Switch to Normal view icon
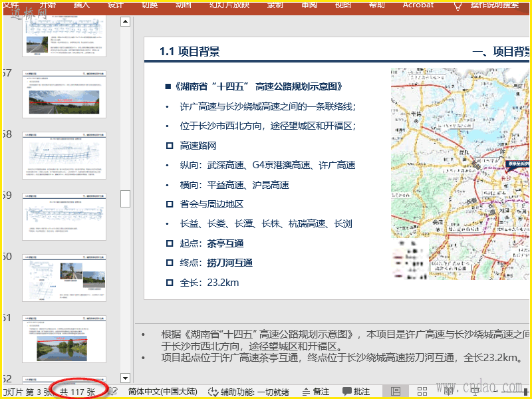Viewport: 532px width, 399px height. tap(396, 392)
